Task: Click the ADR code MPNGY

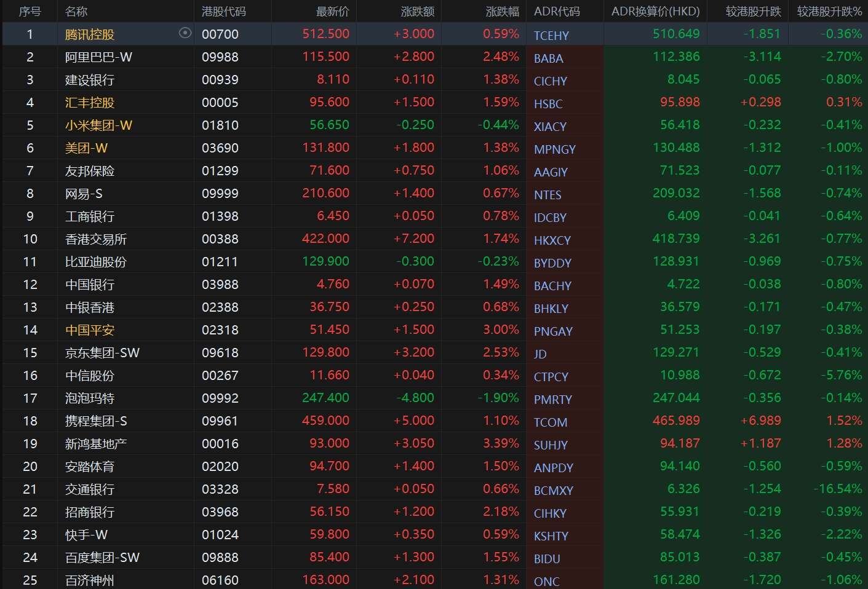Action: [555, 149]
